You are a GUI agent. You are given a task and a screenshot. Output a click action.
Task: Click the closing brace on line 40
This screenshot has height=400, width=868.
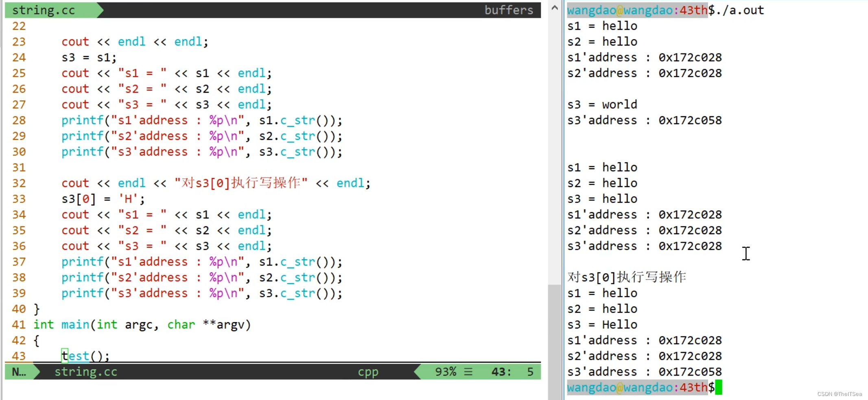coord(37,309)
